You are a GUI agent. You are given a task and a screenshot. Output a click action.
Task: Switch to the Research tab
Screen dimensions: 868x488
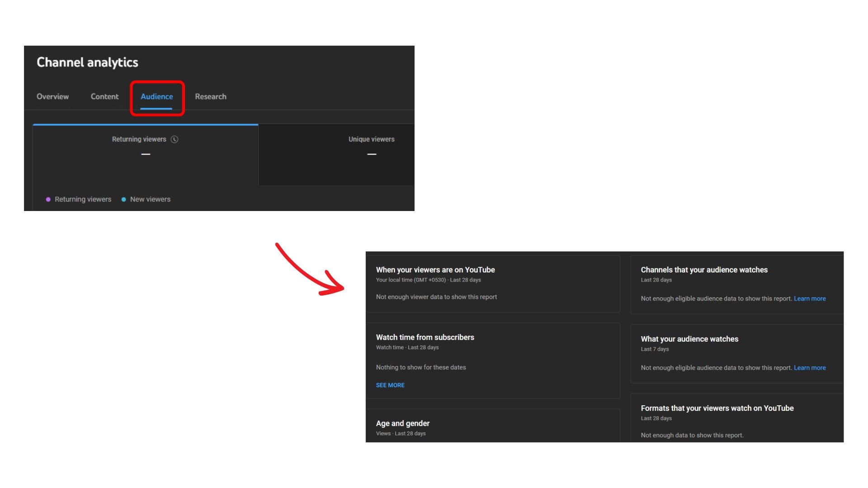tap(211, 96)
